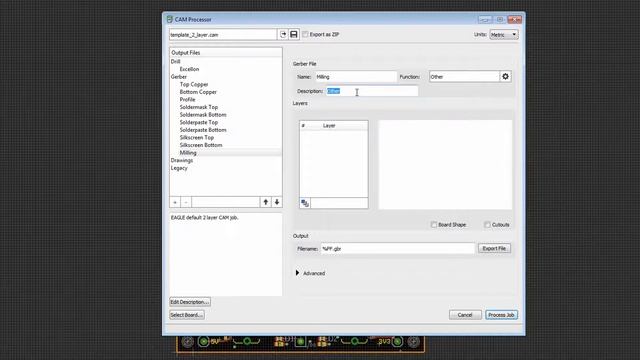
Task: Click the Name field containing Milling
Action: click(x=356, y=77)
